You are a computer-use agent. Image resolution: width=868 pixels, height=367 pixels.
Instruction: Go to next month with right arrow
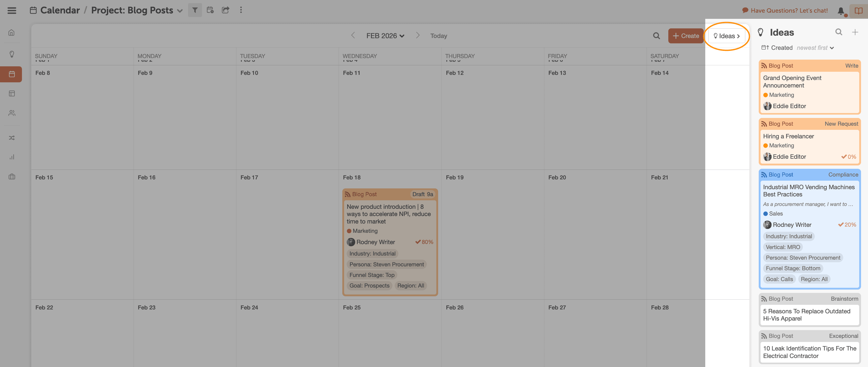click(x=418, y=35)
